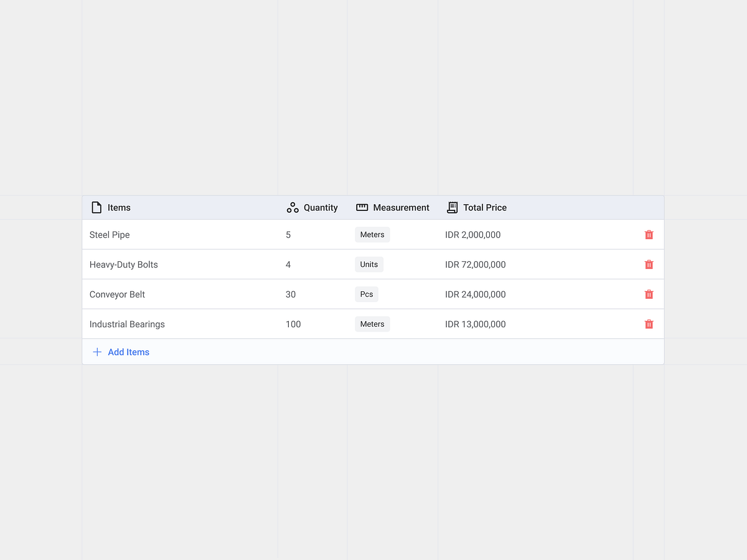Click the quantity value 100 for Industrial Bearings
The width and height of the screenshot is (747, 560).
click(x=293, y=324)
